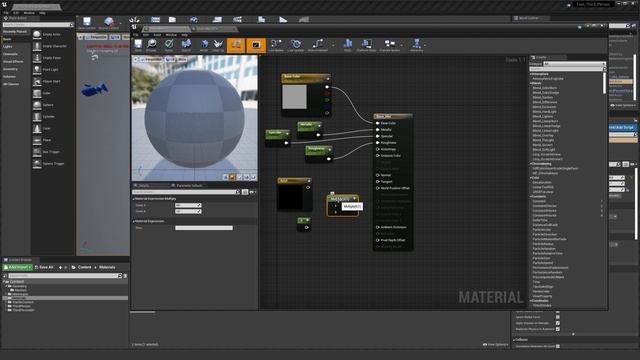Click Save Current in main editor toolbar

coord(87,23)
